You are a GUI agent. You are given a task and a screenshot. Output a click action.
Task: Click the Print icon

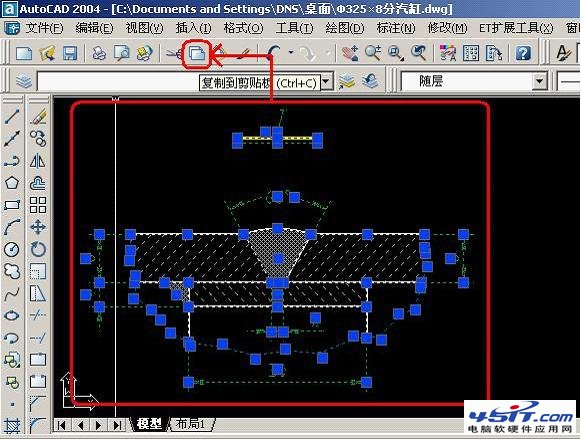point(99,53)
